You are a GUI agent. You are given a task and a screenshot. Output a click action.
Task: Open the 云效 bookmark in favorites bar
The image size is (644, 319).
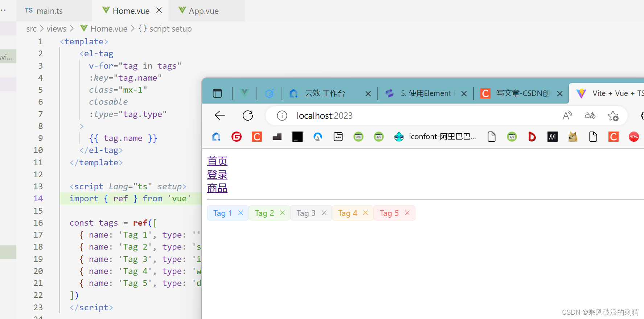tap(217, 137)
